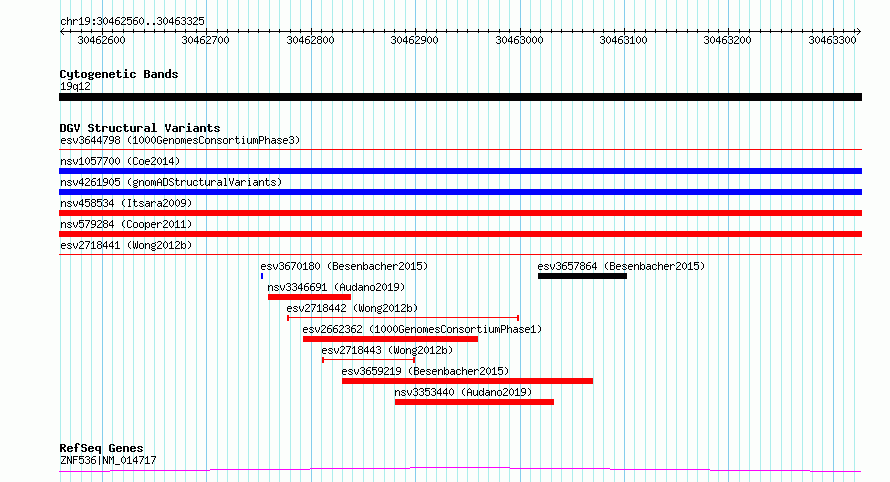Click the left arrowhead of the ruler
890x482 pixels.
click(x=62, y=32)
